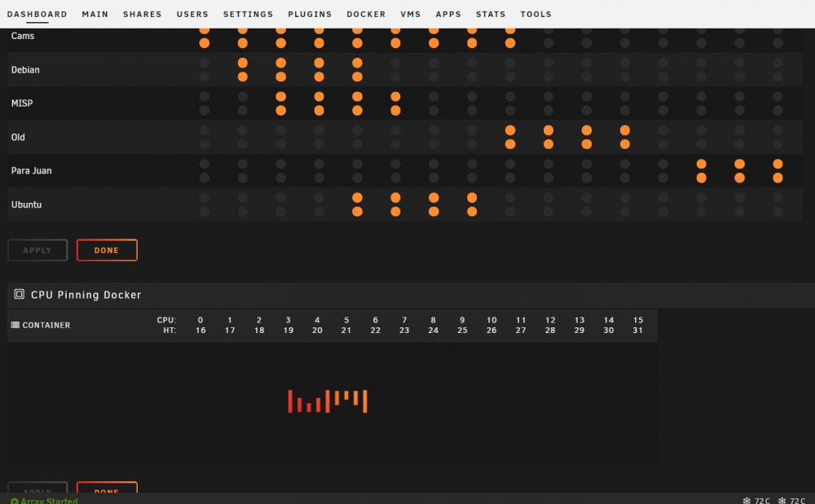Click the Old VM name
Image resolution: width=815 pixels, height=504 pixels.
18,137
